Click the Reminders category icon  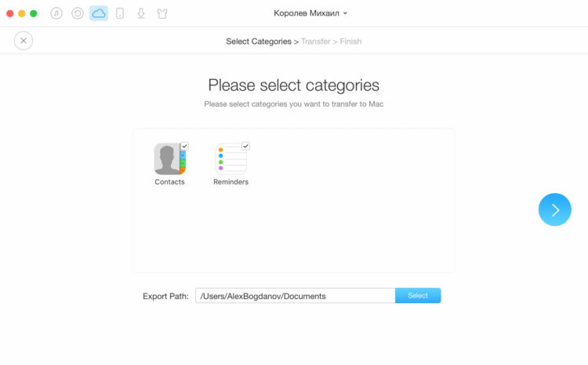230,159
